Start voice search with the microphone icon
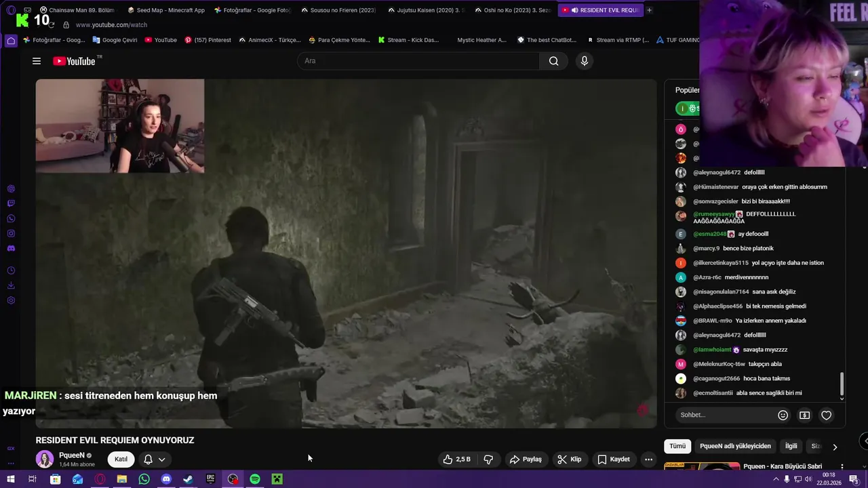 (585, 61)
